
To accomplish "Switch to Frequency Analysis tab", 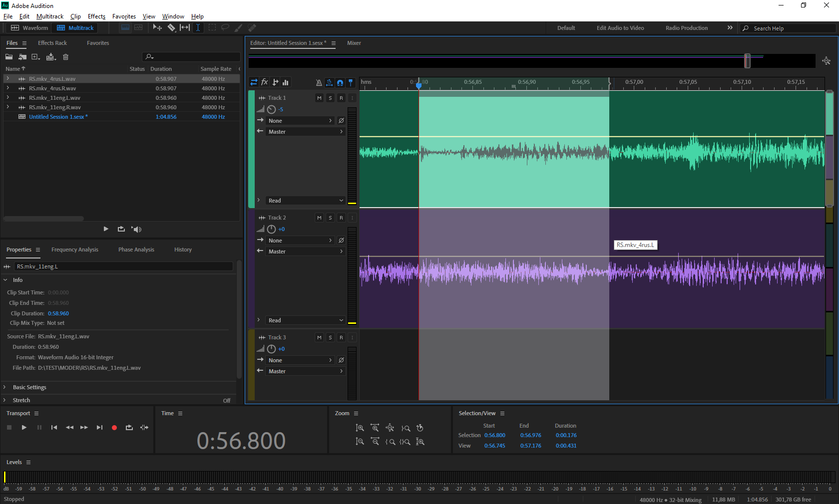I will coord(75,250).
